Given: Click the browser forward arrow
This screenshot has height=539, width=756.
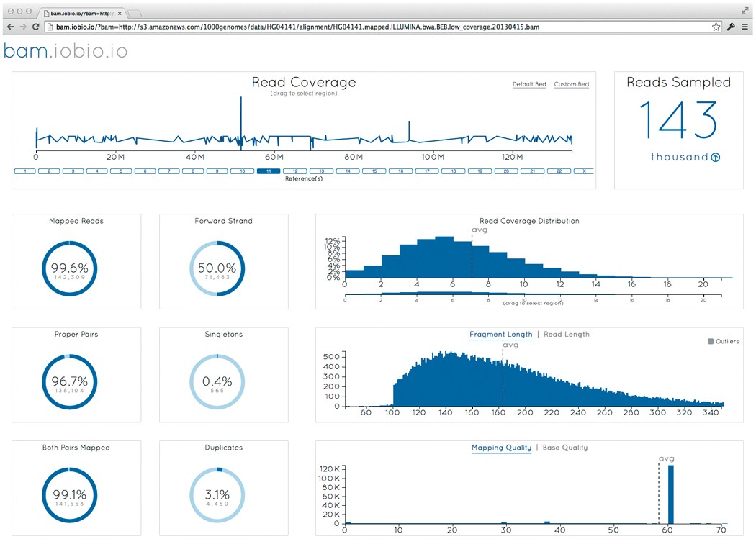Looking at the screenshot, I should (23, 27).
